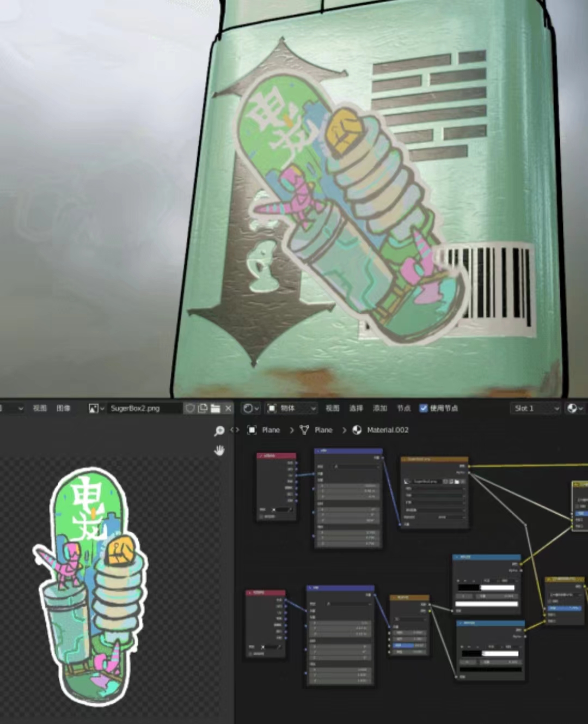This screenshot has width=588, height=724.
Task: Open the 添加 menu in node editor
Action: pyautogui.click(x=379, y=408)
